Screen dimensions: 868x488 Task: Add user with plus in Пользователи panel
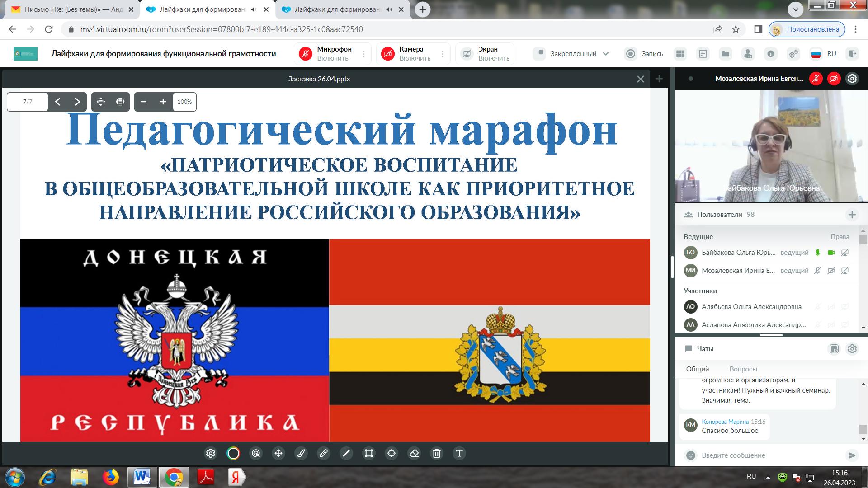[x=852, y=215]
